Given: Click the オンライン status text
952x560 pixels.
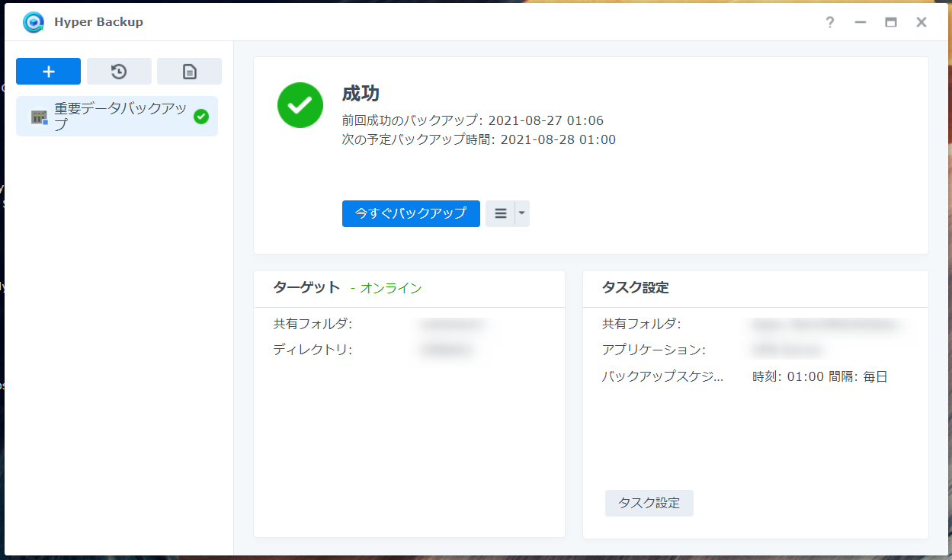Looking at the screenshot, I should coord(391,288).
